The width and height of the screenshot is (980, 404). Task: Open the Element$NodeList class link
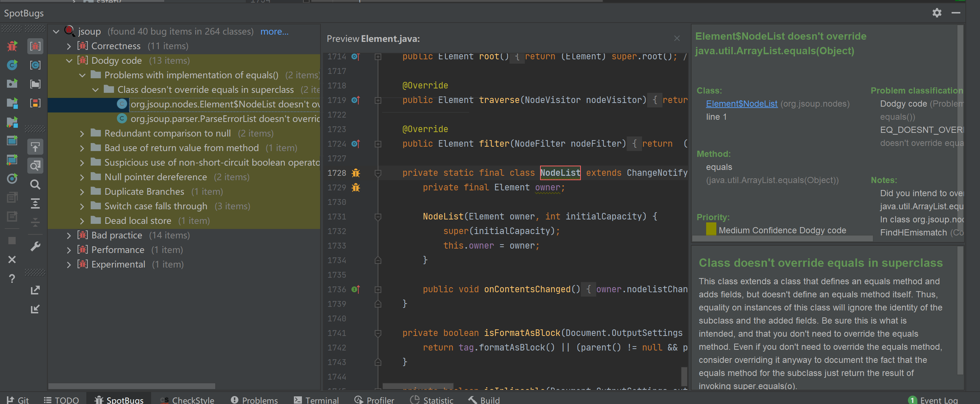(741, 104)
